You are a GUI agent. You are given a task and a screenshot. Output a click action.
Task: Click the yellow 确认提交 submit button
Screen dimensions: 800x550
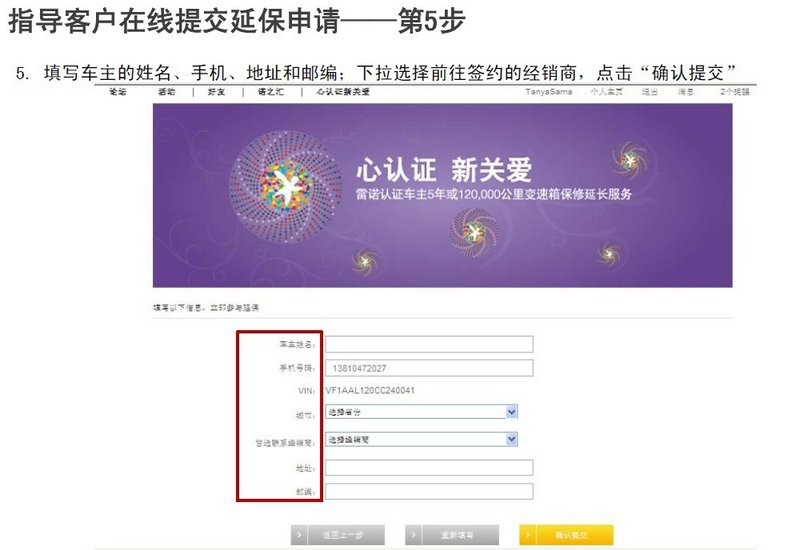pyautogui.click(x=566, y=535)
